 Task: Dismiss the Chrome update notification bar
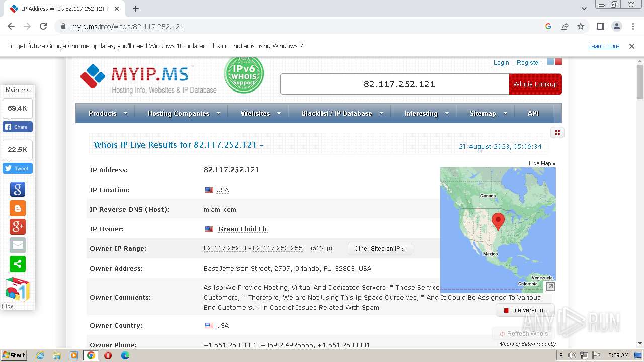pyautogui.click(x=632, y=46)
